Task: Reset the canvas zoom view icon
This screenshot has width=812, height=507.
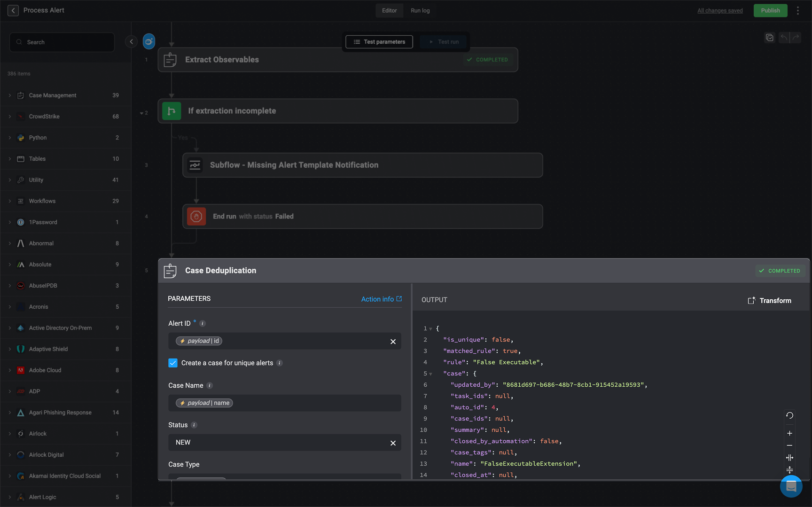Action: pyautogui.click(x=789, y=415)
